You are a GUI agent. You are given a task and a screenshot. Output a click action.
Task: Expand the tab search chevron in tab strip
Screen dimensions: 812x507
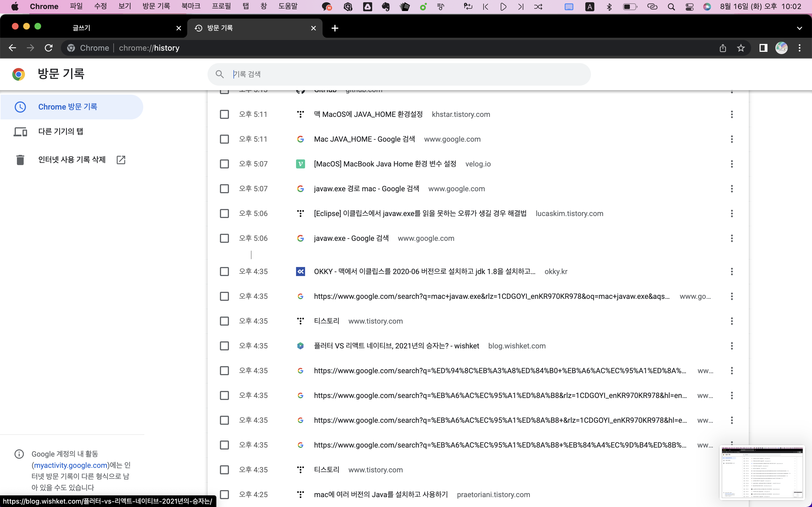click(799, 28)
